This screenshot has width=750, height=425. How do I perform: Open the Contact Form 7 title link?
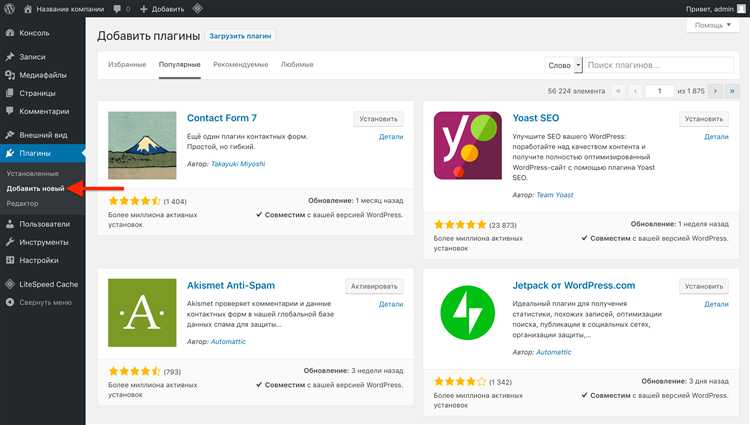(x=221, y=118)
